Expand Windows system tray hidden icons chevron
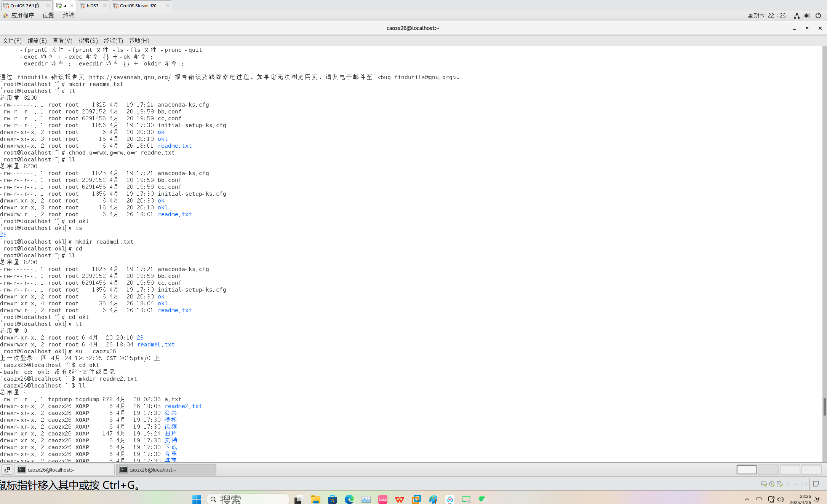The height and width of the screenshot is (504, 827). (747, 499)
